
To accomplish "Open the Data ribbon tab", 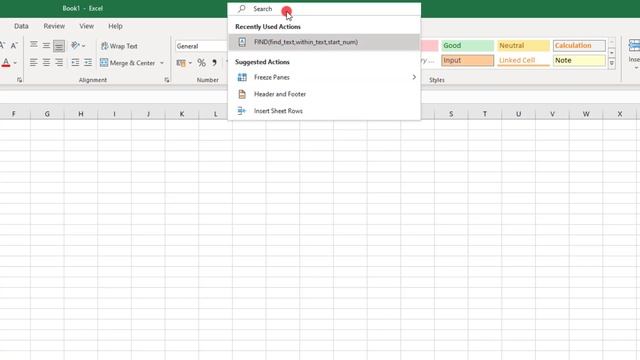I will click(x=21, y=26).
